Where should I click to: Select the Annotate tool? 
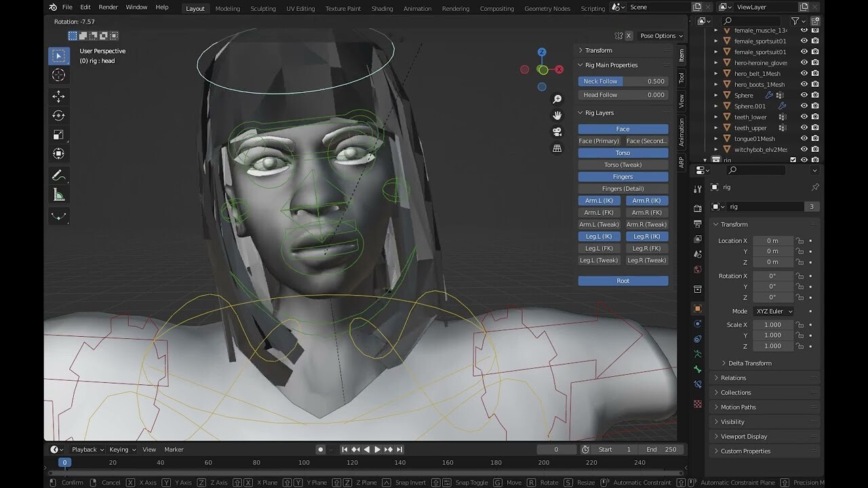pos(58,175)
